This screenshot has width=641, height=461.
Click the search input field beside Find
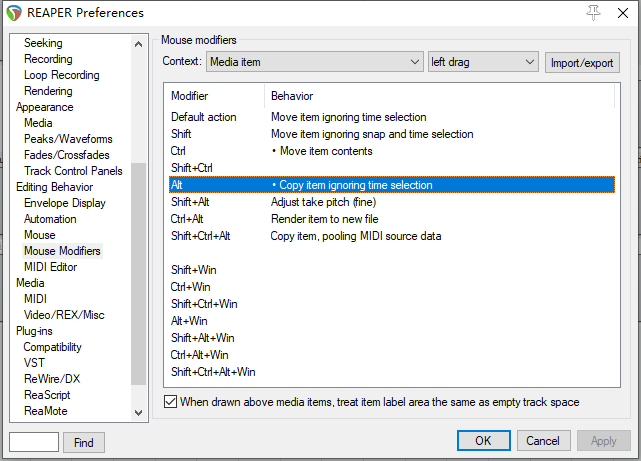coord(34,442)
